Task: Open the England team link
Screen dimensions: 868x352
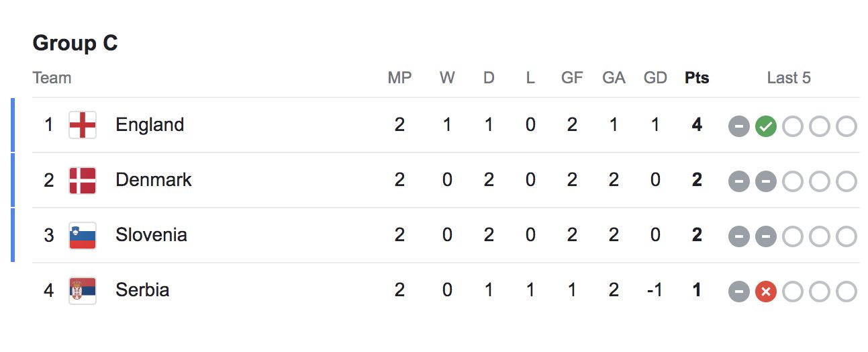Action: point(150,125)
